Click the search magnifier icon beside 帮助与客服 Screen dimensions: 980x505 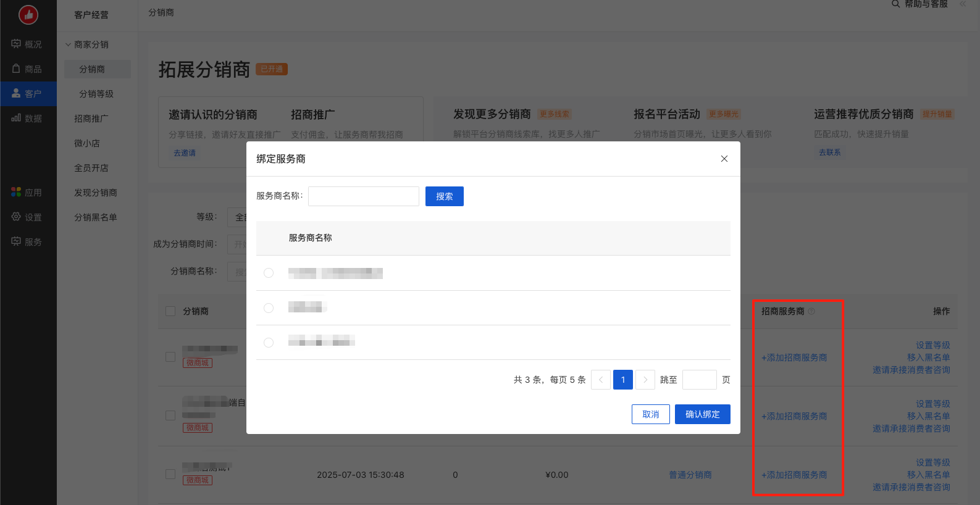point(895,4)
